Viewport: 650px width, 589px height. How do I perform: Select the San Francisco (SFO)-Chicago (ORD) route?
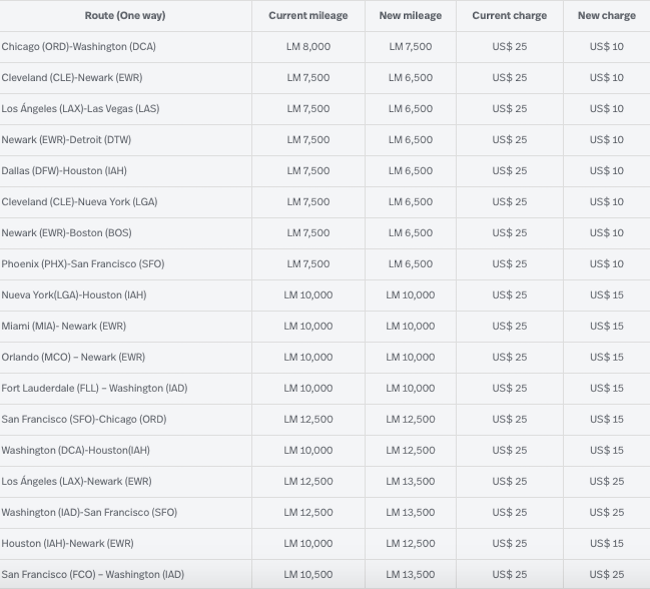[84, 419]
